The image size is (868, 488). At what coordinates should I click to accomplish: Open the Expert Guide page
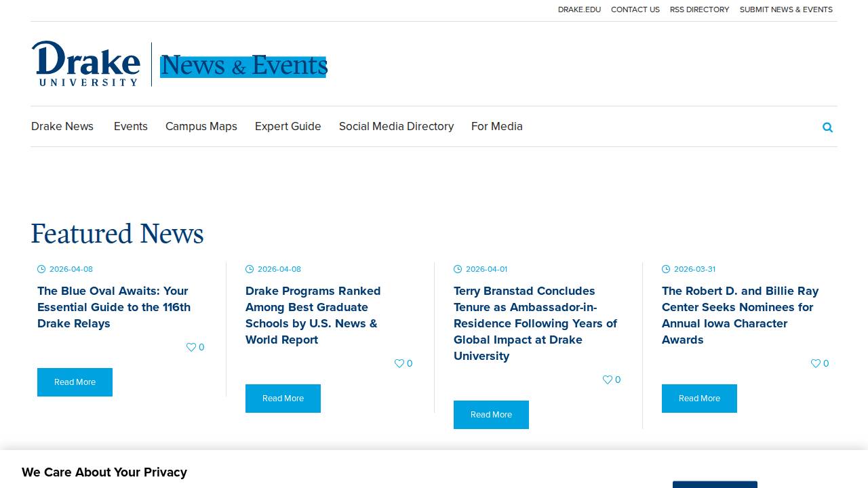288,127
